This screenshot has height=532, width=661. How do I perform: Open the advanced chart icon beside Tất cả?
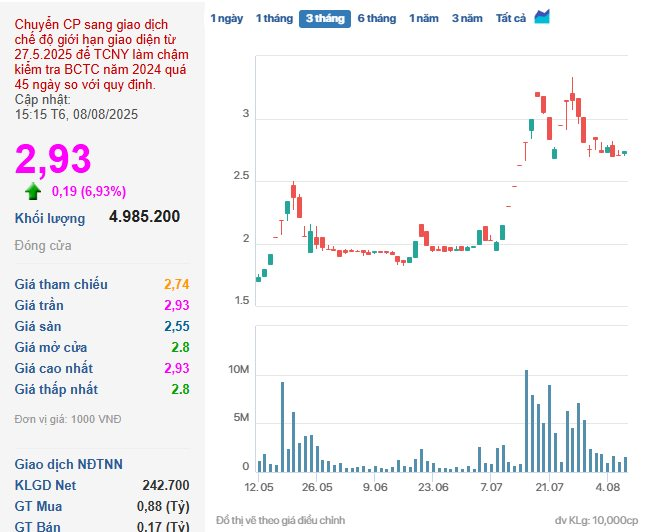(x=543, y=17)
